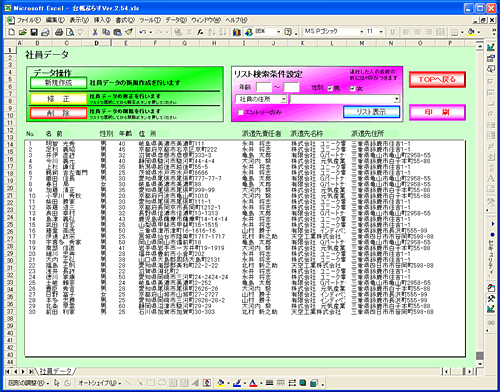This screenshot has width=500, height=392.
Task: Click the Underline U icon
Action: [x=392, y=32]
